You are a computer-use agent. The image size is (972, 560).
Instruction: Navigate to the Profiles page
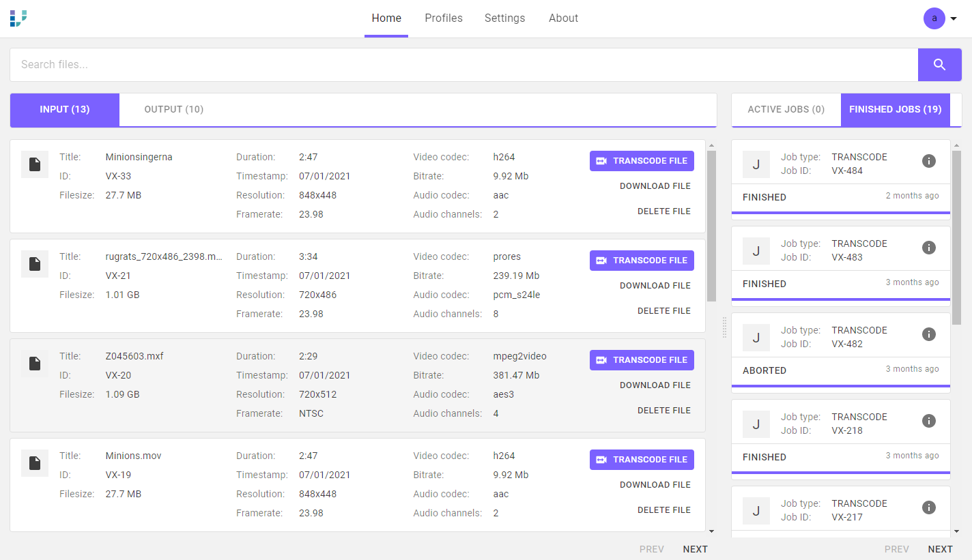click(x=443, y=18)
